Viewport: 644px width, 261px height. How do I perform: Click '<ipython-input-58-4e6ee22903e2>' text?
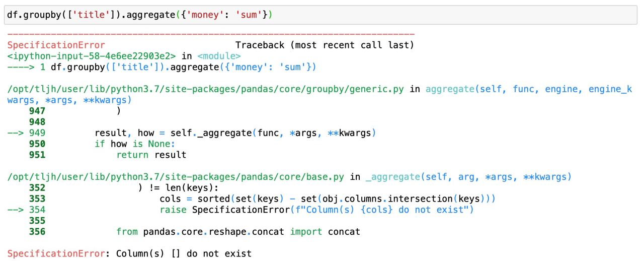pyautogui.click(x=92, y=56)
